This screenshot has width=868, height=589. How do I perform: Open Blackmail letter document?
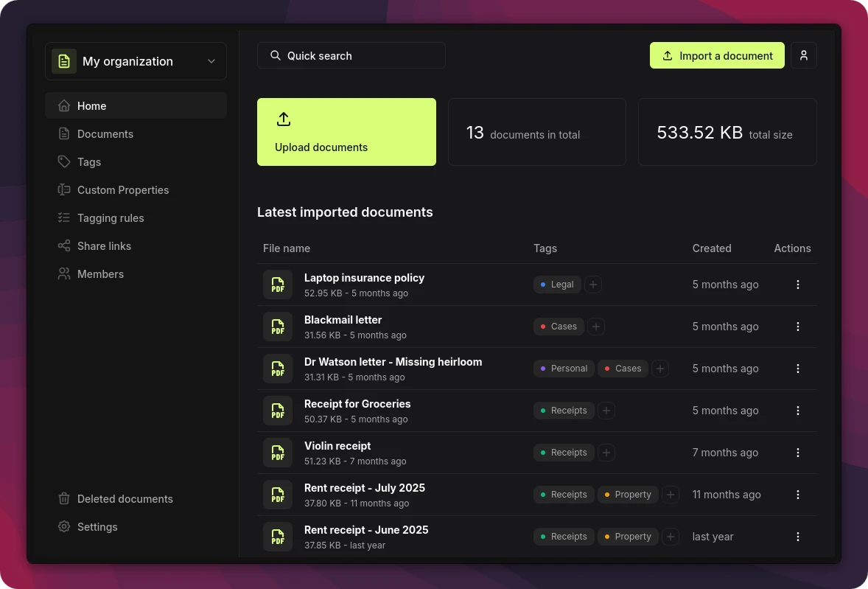click(x=343, y=320)
